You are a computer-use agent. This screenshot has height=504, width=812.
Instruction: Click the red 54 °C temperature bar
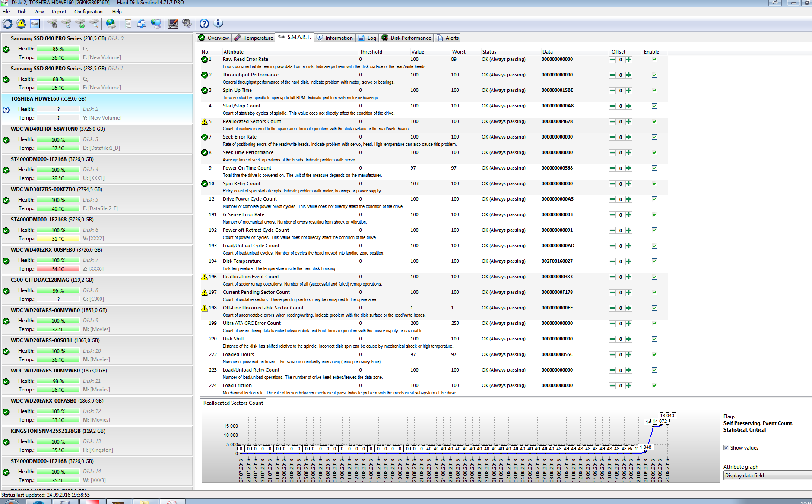58,269
